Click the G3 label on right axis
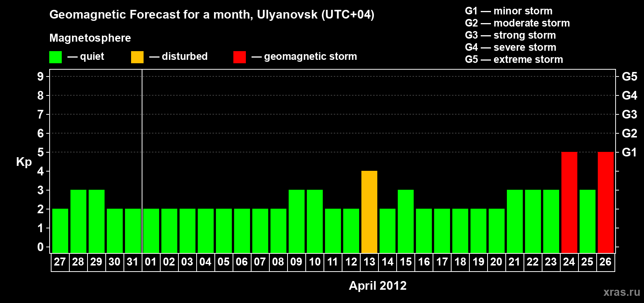The width and height of the screenshot is (644, 303). [x=630, y=114]
